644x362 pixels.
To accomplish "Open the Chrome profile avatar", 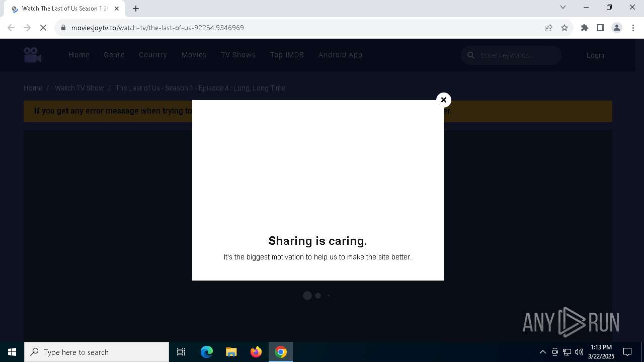I will [617, 28].
